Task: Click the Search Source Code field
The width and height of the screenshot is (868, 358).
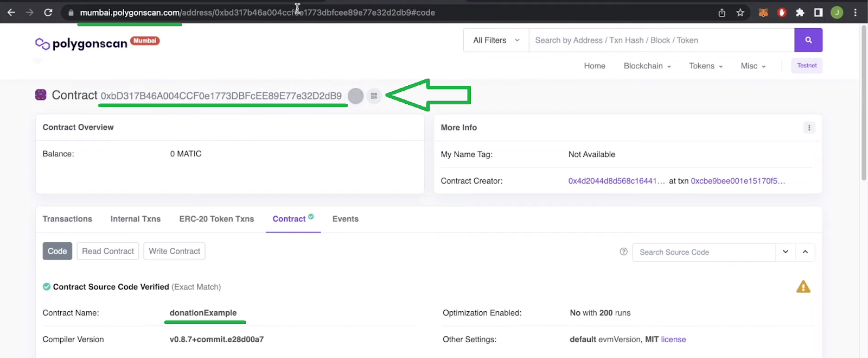Action: tap(704, 252)
